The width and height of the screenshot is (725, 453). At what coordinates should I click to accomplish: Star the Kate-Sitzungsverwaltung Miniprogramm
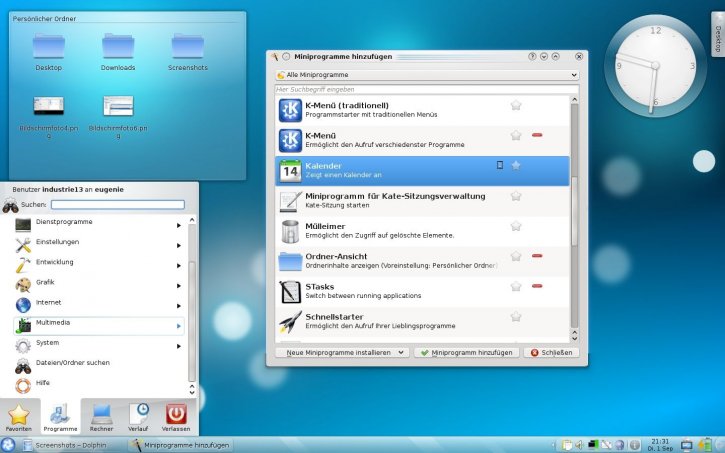coord(516,196)
